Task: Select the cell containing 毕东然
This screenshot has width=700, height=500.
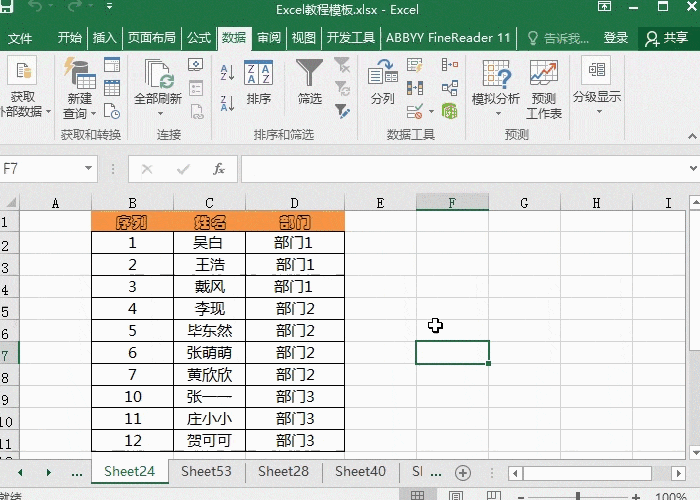Action: (x=209, y=331)
